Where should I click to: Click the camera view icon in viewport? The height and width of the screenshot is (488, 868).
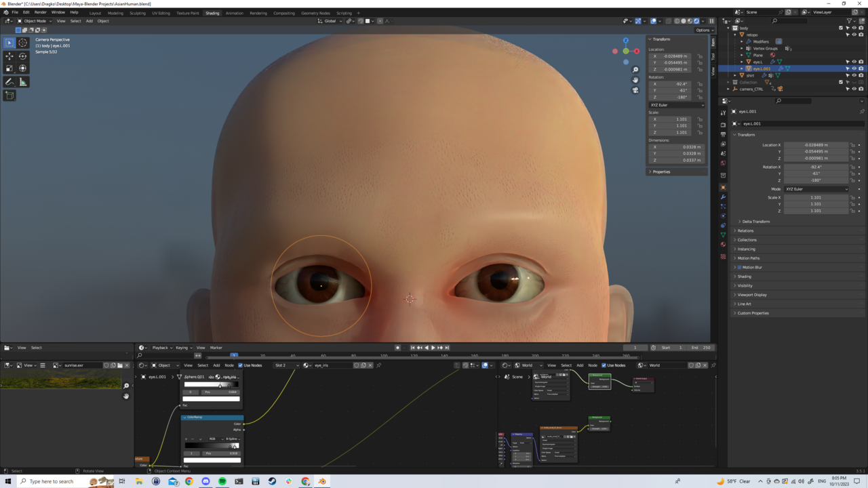tap(635, 90)
